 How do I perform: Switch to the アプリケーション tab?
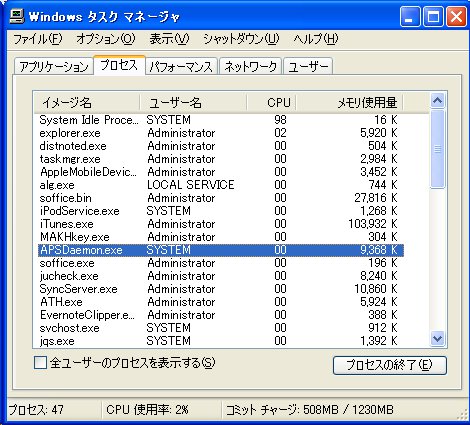(x=54, y=66)
